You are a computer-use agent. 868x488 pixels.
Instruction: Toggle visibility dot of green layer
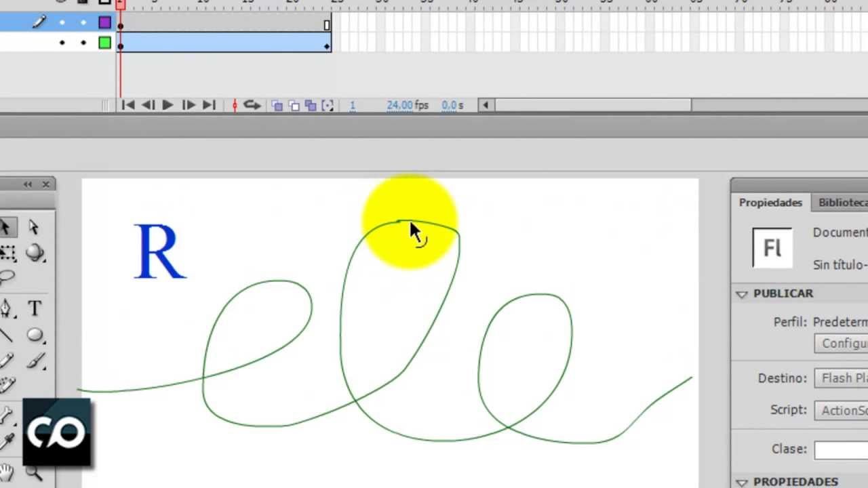[x=62, y=43]
